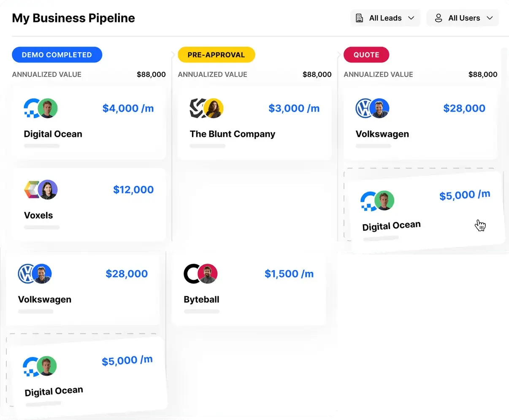This screenshot has height=420, width=509.
Task: Select the Byteball deal card
Action: [x=249, y=288]
